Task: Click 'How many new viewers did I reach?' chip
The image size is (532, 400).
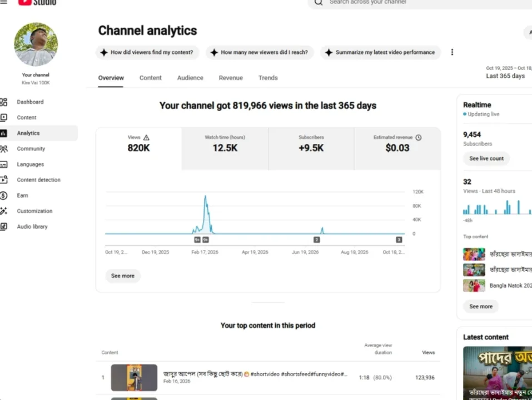Action: click(x=260, y=53)
